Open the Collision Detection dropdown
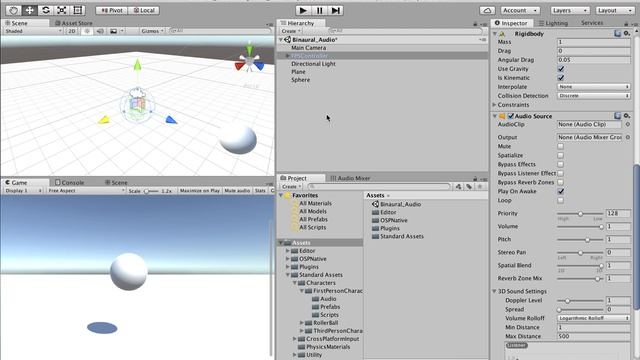This screenshot has width=640, height=360. click(x=593, y=96)
